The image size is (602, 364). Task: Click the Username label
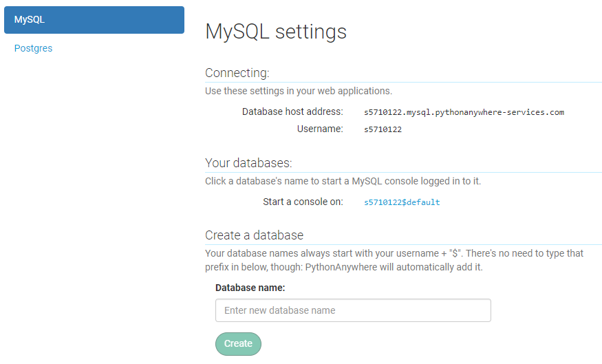[320, 129]
